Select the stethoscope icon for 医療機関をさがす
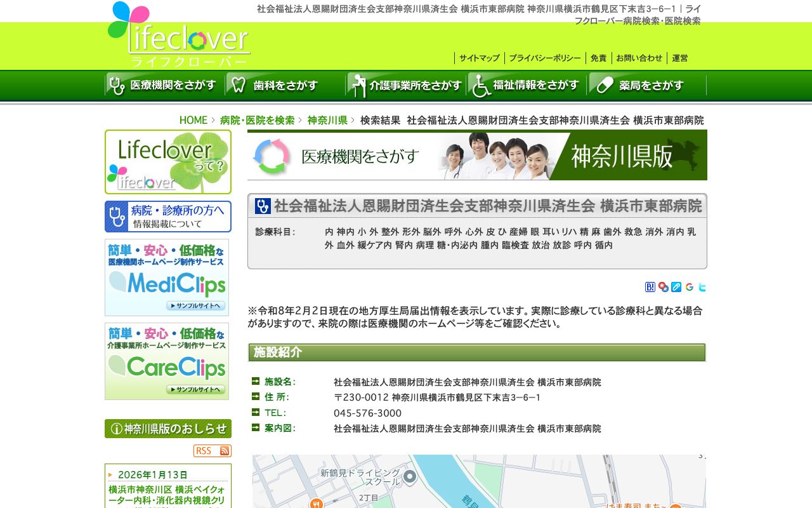Viewport: 812px width, 508px height. pos(116,84)
